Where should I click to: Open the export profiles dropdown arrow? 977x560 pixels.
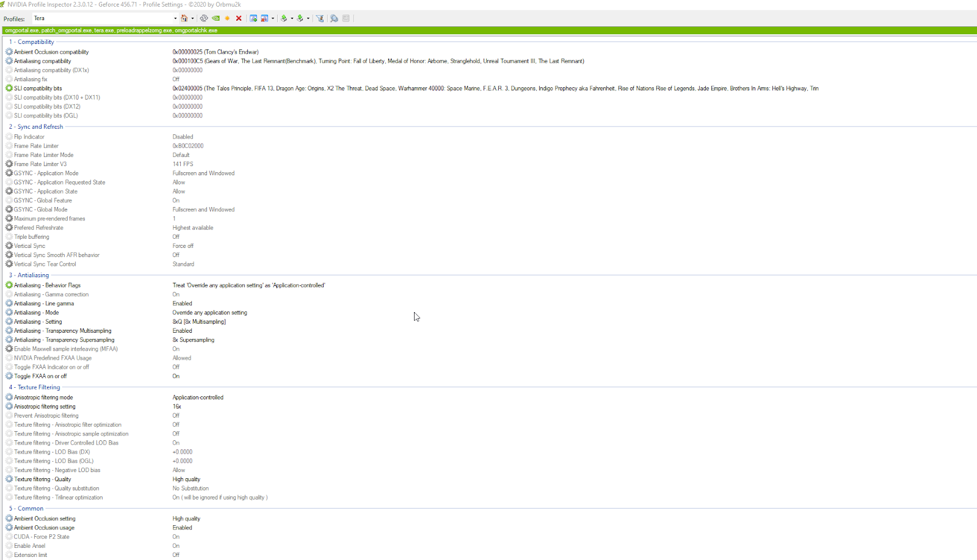coord(292,18)
